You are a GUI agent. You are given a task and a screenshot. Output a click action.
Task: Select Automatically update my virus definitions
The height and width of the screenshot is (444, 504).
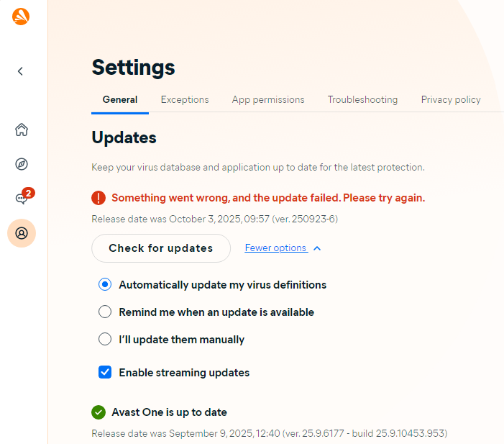tap(105, 285)
